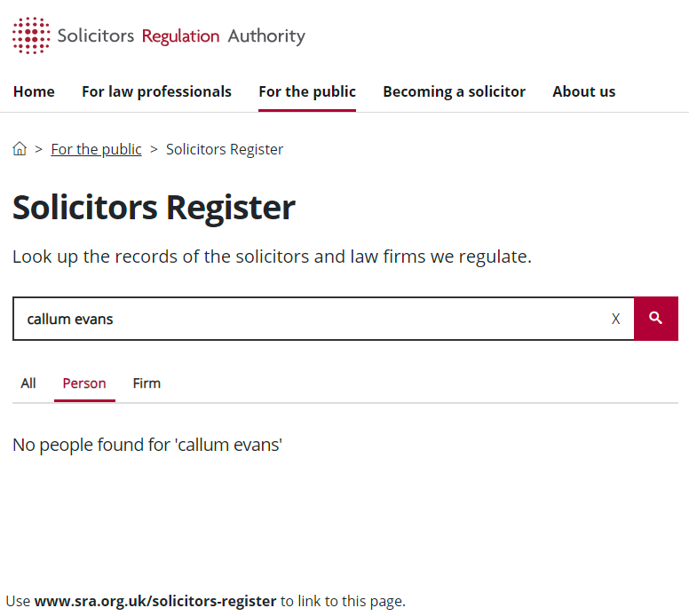
Task: Open the For law professionals menu
Action: click(156, 91)
